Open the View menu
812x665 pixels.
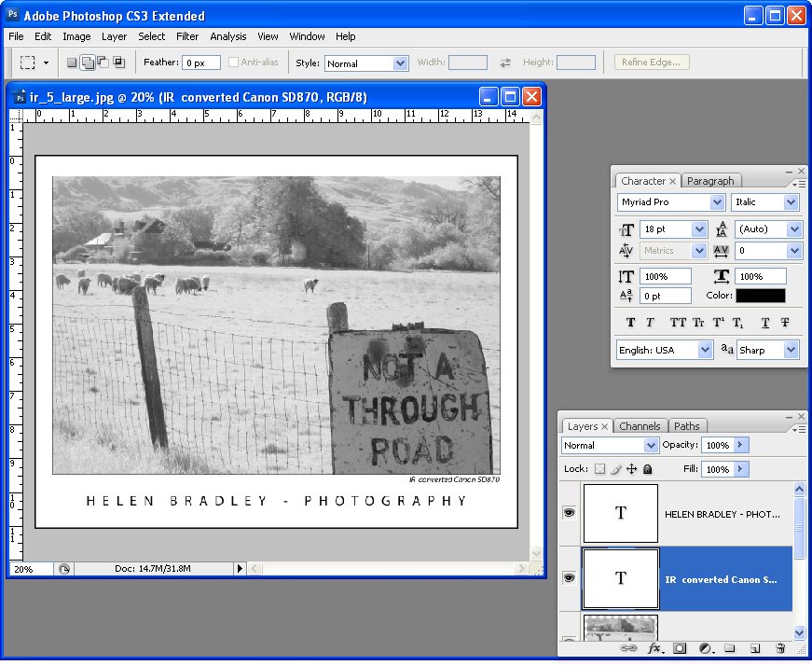[268, 36]
